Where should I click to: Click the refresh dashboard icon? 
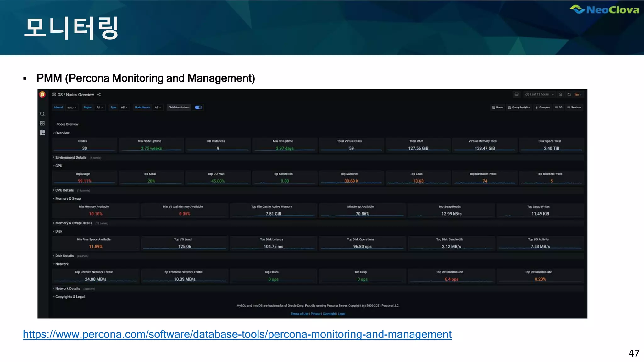(x=569, y=94)
